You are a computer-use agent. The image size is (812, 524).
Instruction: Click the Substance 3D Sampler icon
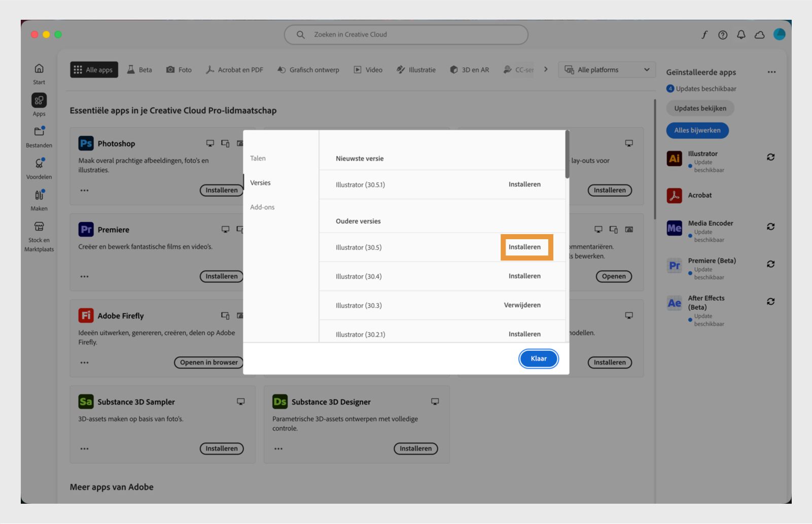[86, 402]
